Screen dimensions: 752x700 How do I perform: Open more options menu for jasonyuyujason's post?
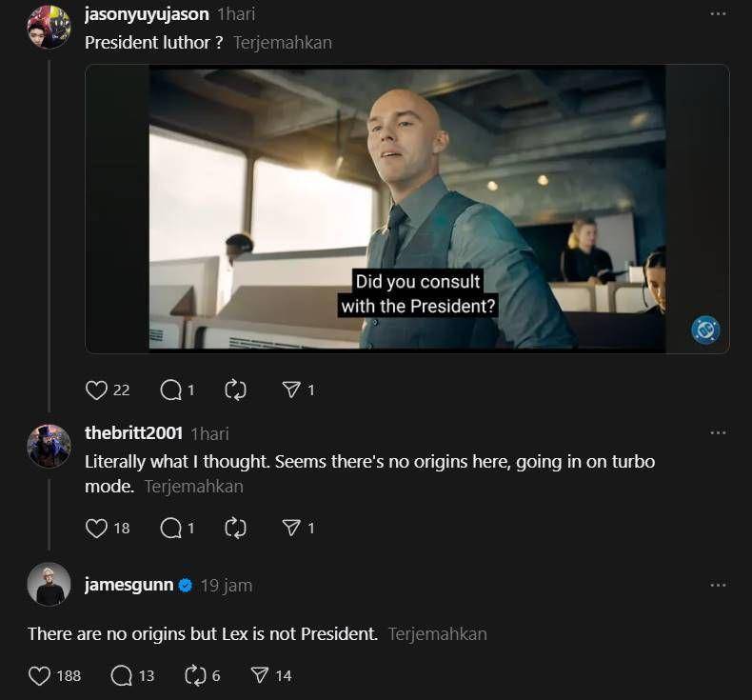click(718, 14)
